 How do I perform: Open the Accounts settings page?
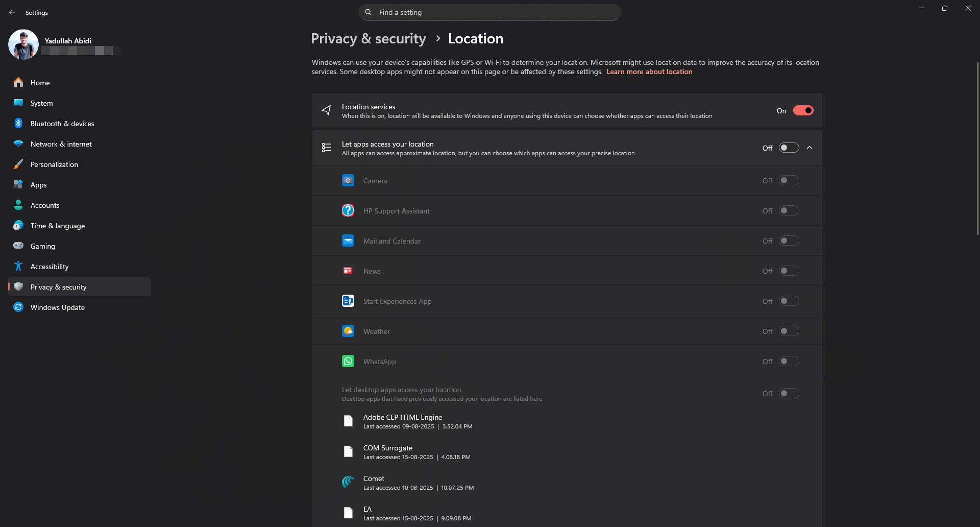pyautogui.click(x=45, y=205)
